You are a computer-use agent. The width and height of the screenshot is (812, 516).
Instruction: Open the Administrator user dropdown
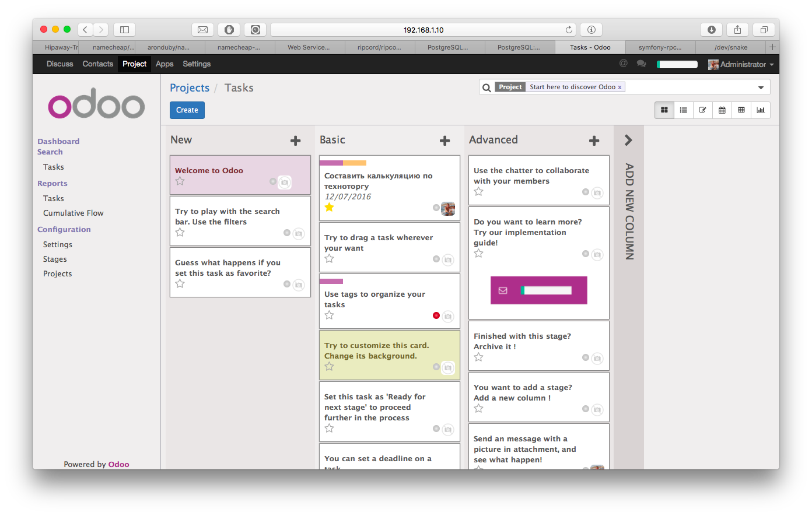[x=741, y=64]
